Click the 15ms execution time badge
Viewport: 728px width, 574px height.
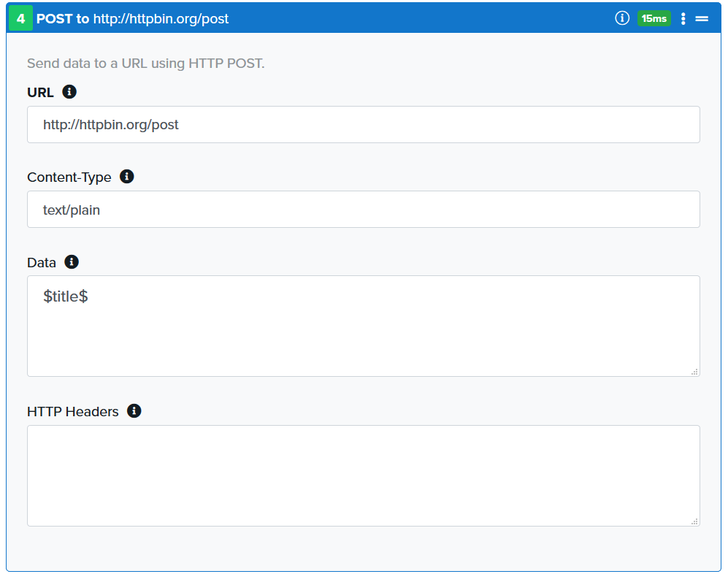coord(654,18)
